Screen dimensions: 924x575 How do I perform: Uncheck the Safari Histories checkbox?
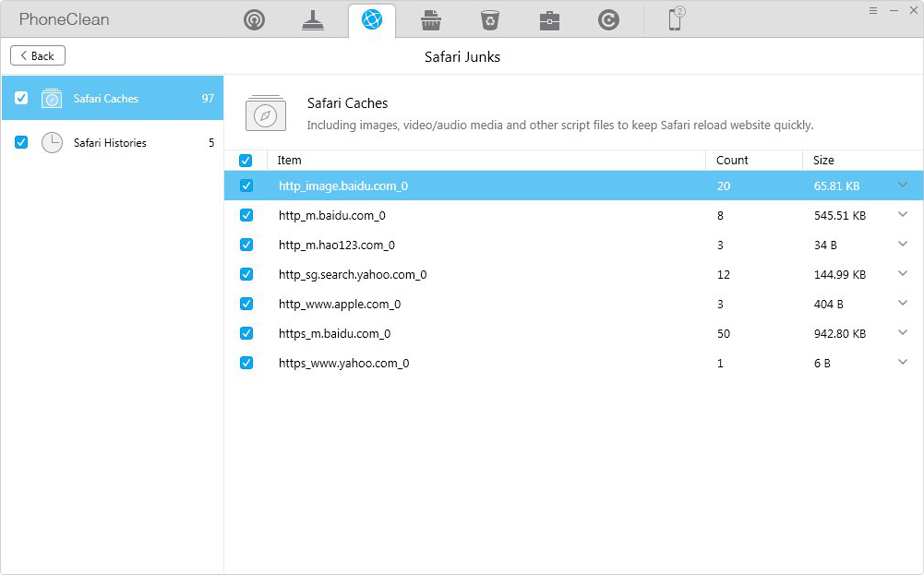coord(21,142)
